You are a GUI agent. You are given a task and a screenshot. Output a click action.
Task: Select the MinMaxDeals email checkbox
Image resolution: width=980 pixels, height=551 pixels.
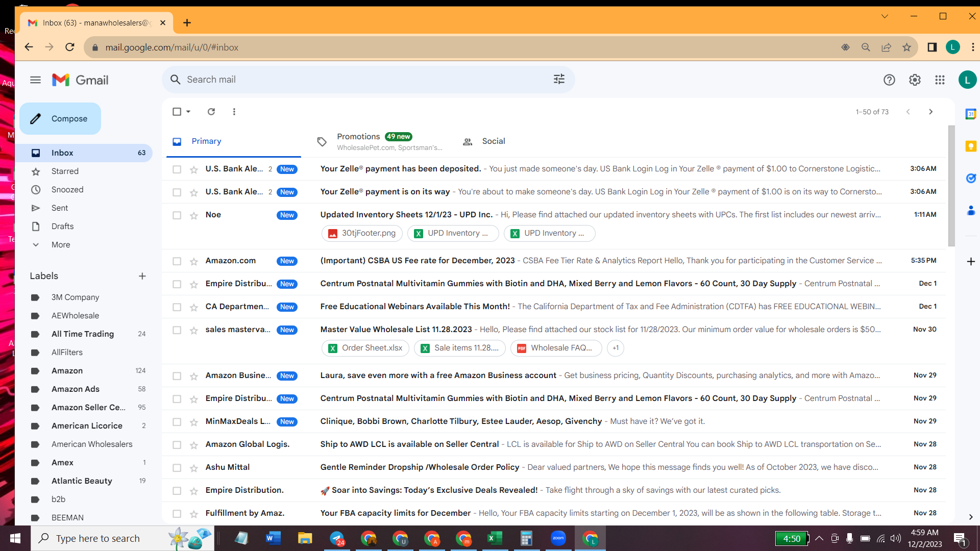pyautogui.click(x=177, y=422)
